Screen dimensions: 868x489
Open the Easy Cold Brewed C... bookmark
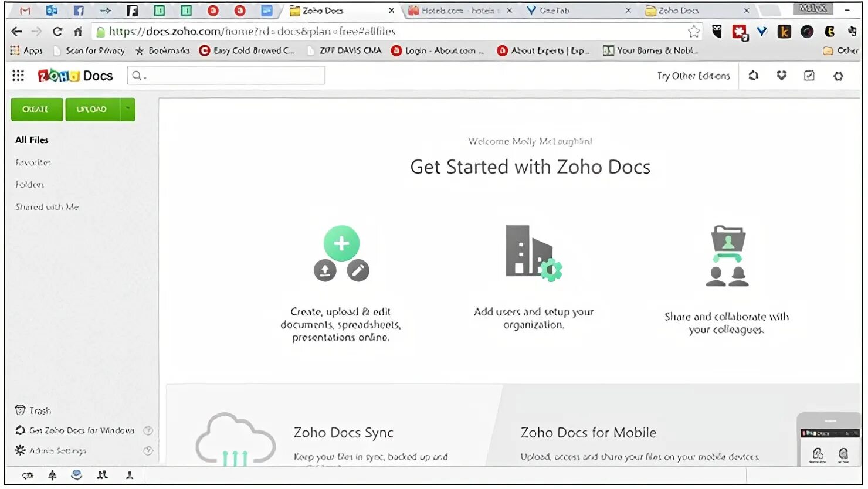pos(247,51)
